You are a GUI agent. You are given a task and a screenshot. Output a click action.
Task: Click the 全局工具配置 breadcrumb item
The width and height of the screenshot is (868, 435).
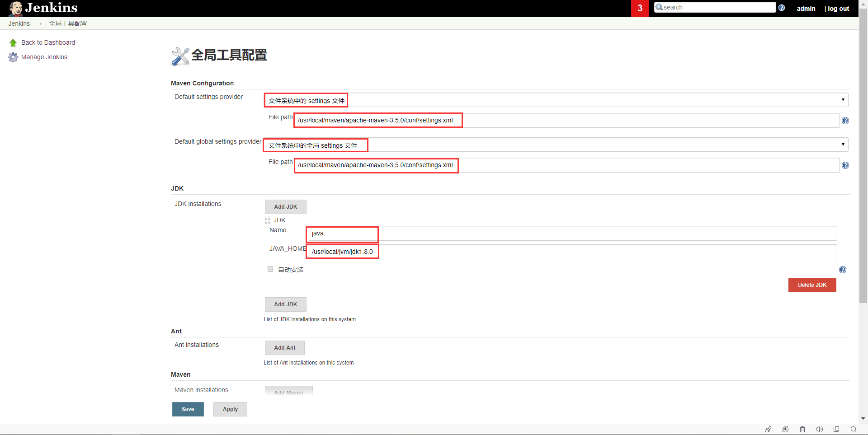tap(68, 23)
